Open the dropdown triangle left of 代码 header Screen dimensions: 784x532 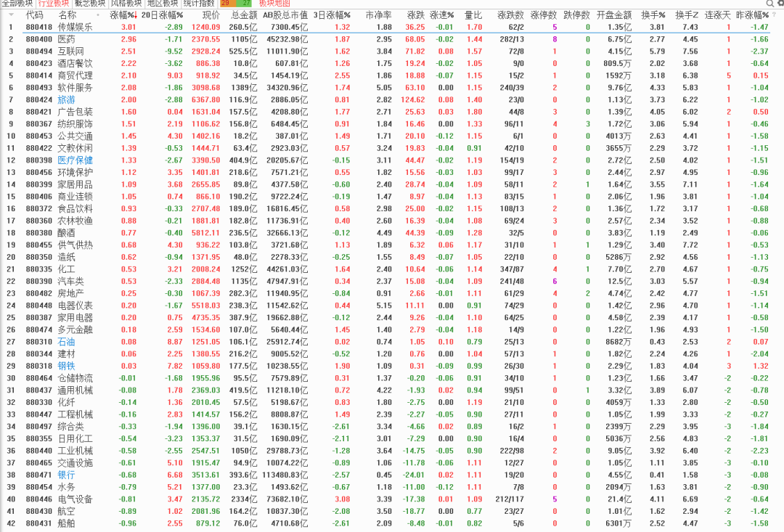pyautogui.click(x=11, y=15)
